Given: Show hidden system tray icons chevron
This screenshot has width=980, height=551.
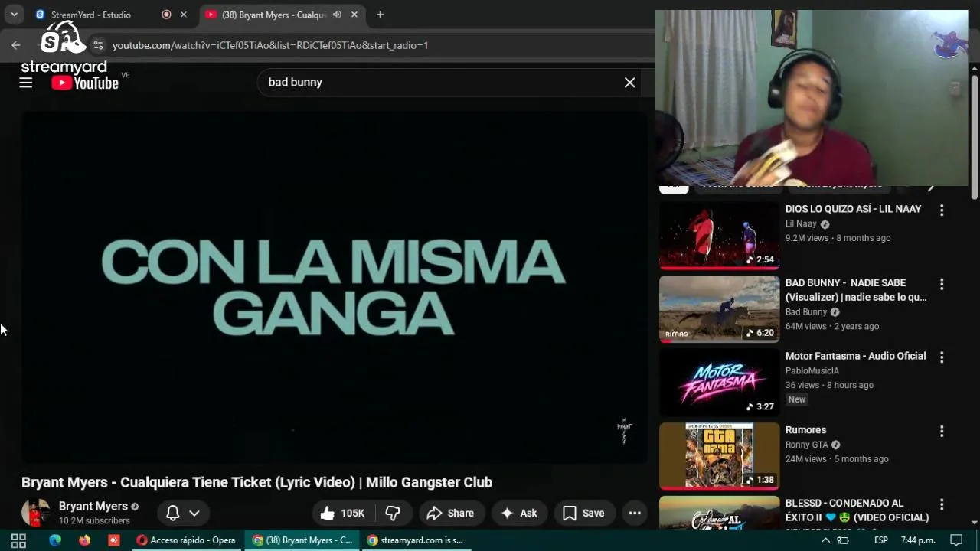Looking at the screenshot, I should point(825,540).
